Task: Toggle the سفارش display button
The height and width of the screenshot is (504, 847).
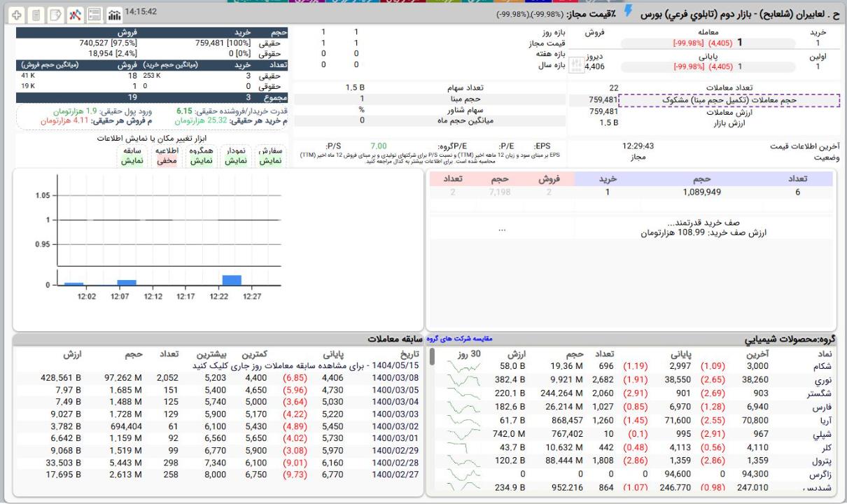Action: (x=271, y=155)
